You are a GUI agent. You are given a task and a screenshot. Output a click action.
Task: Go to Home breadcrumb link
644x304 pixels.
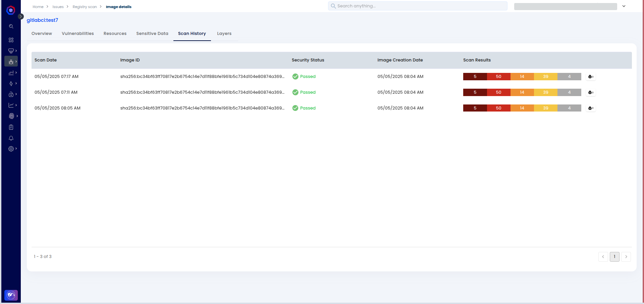point(38,7)
